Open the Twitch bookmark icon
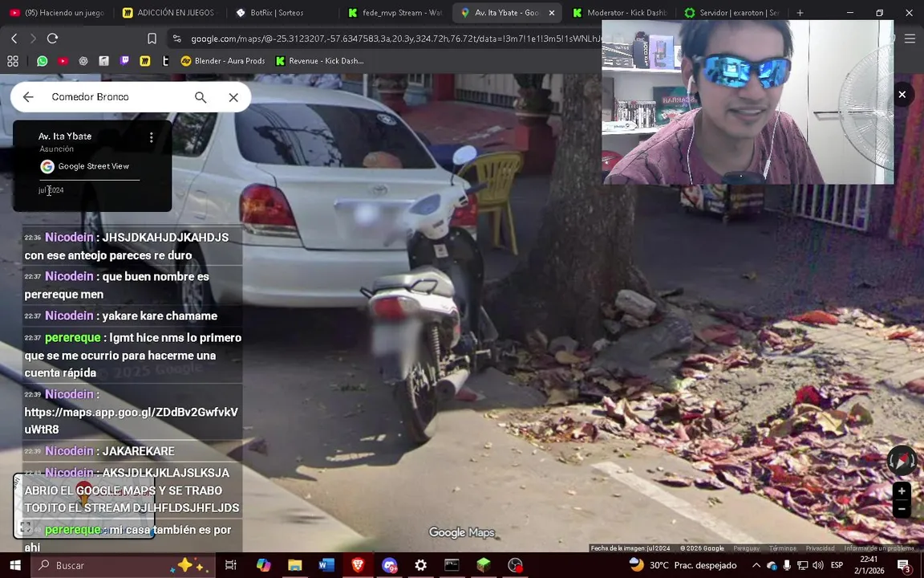924x578 pixels. pos(124,61)
